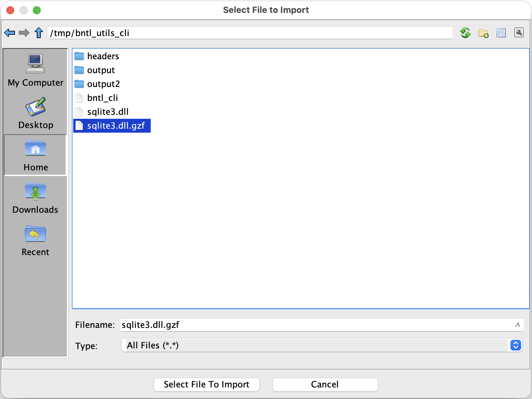This screenshot has width=532, height=399.
Task: Open the Type dropdown showing All Files
Action: [320, 345]
